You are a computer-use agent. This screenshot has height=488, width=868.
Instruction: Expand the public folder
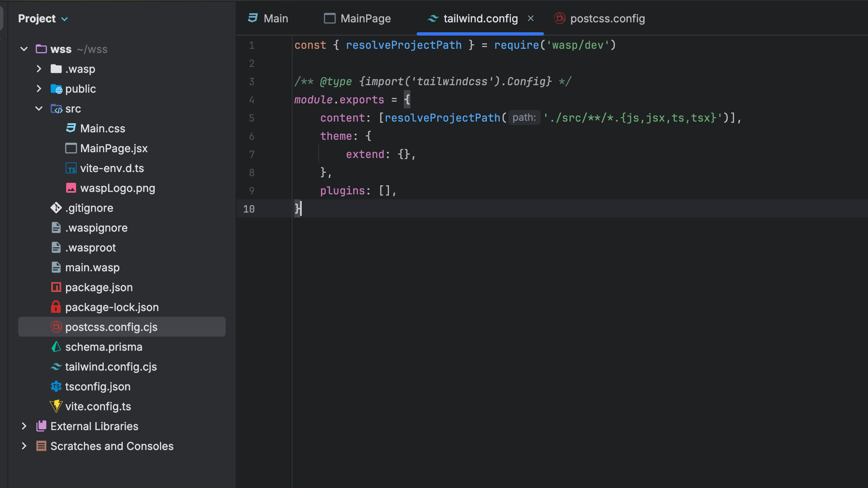[x=39, y=89]
